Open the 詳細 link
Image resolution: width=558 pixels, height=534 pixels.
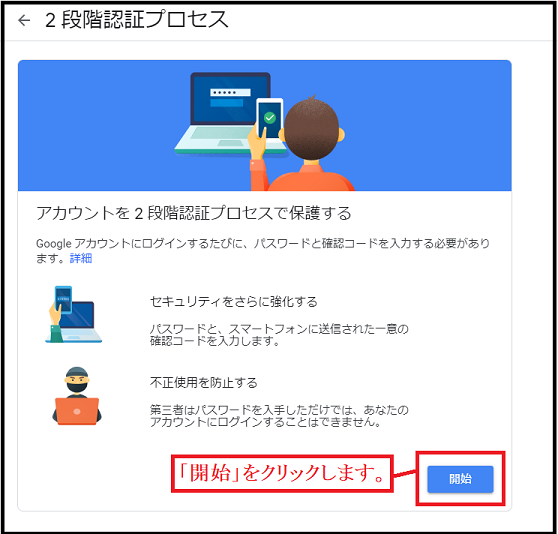pos(81,258)
